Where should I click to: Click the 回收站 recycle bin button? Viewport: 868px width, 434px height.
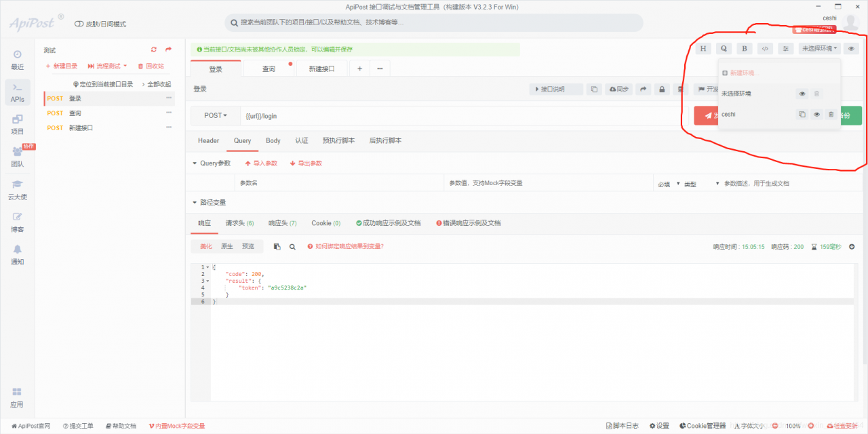point(151,66)
